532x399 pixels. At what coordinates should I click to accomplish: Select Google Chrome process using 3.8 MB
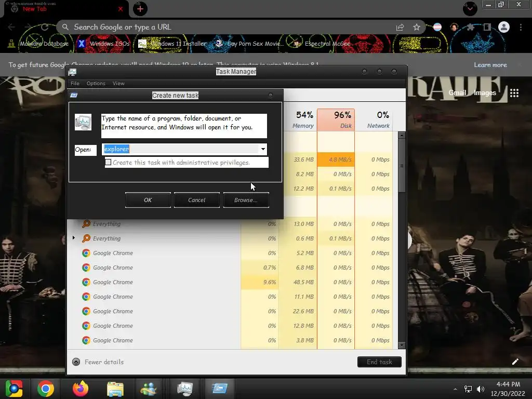pyautogui.click(x=231, y=340)
